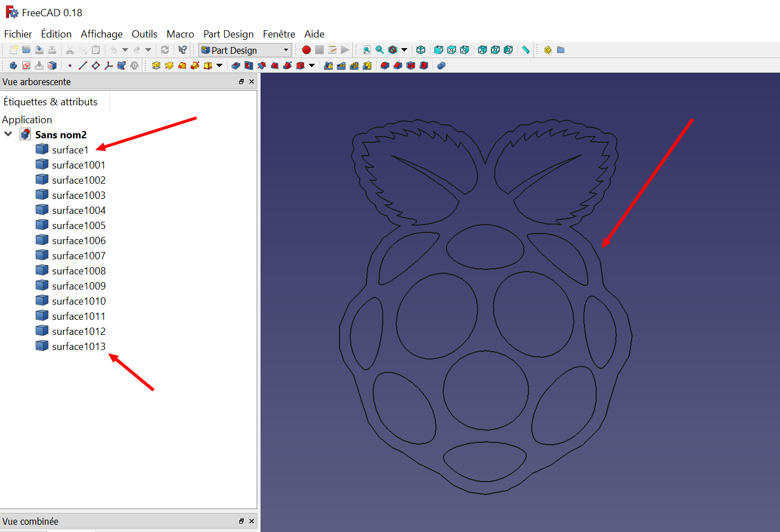
Task: Select the Sans nom2 document
Action: click(61, 134)
